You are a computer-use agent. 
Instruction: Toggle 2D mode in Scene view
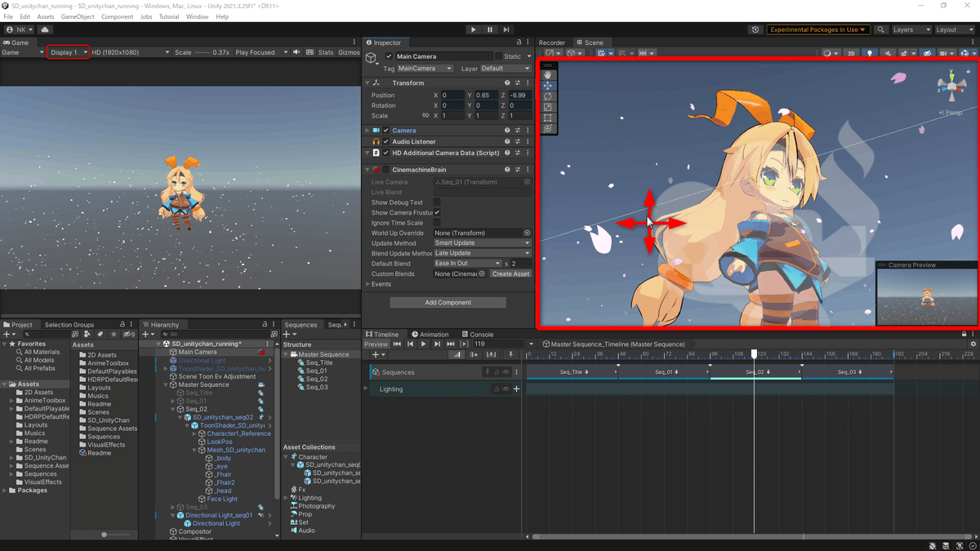tap(851, 53)
